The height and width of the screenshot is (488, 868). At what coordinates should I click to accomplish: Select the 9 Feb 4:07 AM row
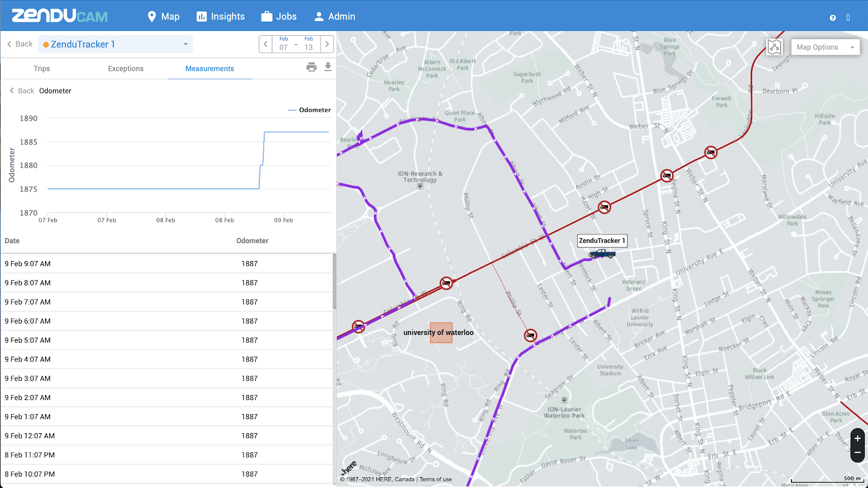(167, 359)
